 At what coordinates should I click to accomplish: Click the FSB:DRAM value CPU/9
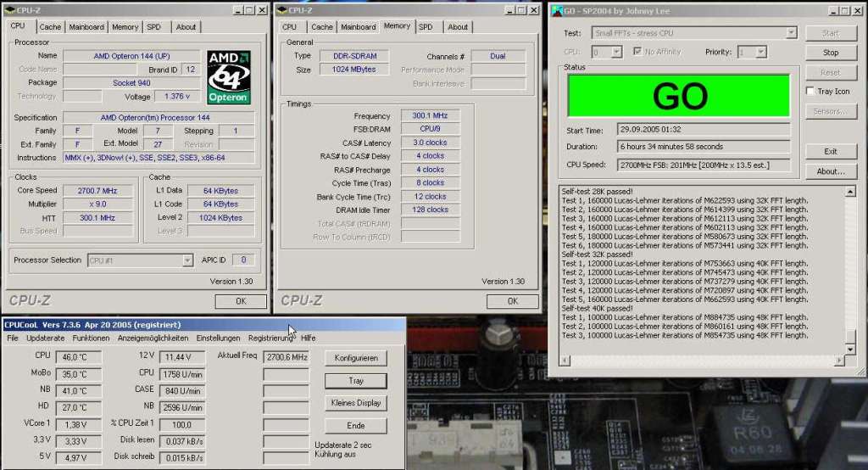tap(430, 129)
